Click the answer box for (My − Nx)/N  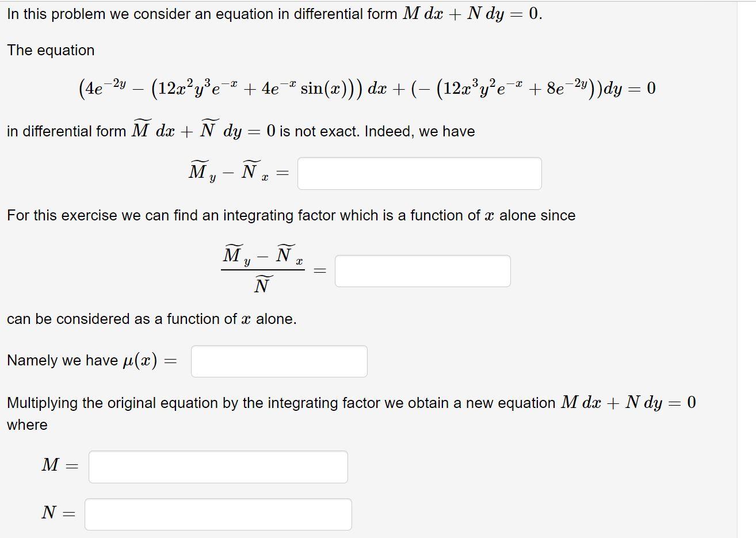coord(423,270)
